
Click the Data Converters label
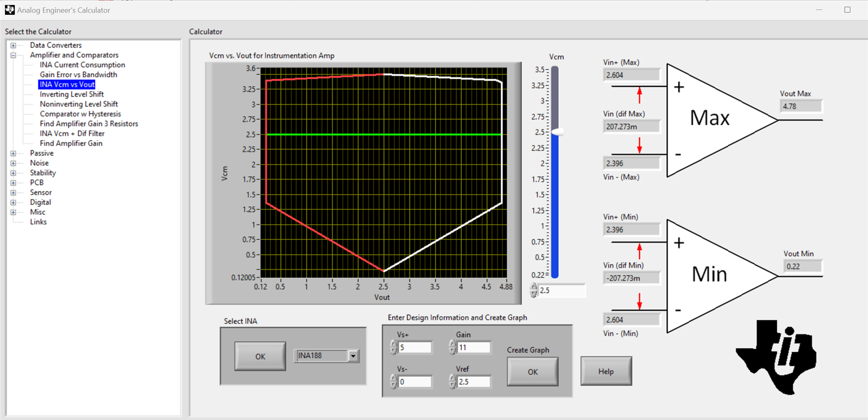click(x=56, y=46)
